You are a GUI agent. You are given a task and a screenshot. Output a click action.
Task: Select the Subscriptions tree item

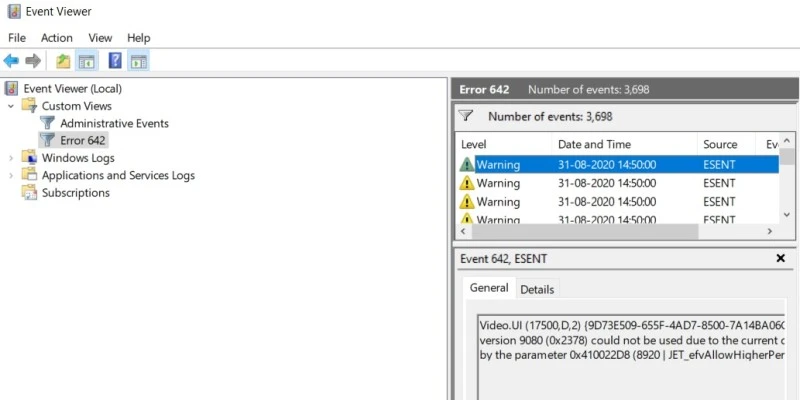pos(75,193)
